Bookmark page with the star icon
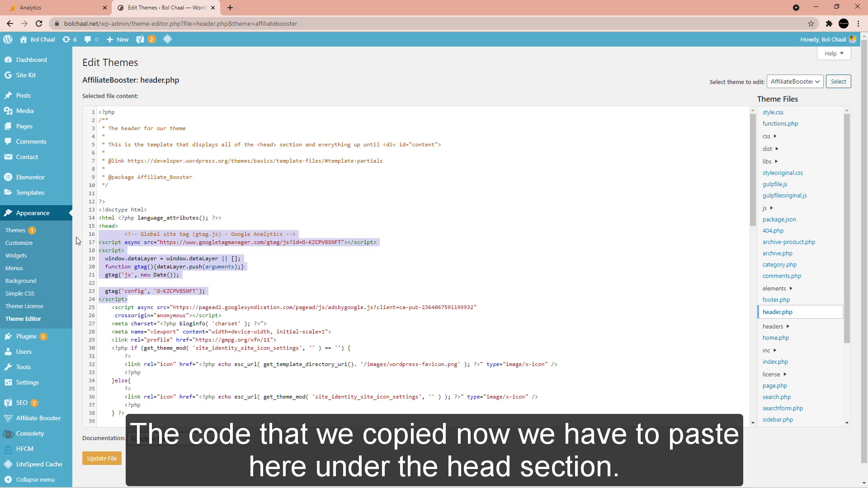This screenshot has width=868, height=488. pyautogui.click(x=811, y=23)
